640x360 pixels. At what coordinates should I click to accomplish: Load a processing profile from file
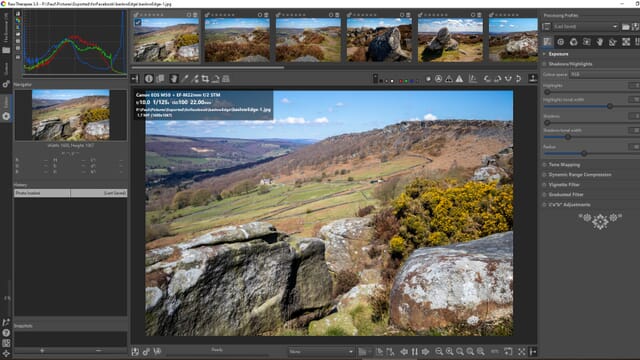coord(625,27)
